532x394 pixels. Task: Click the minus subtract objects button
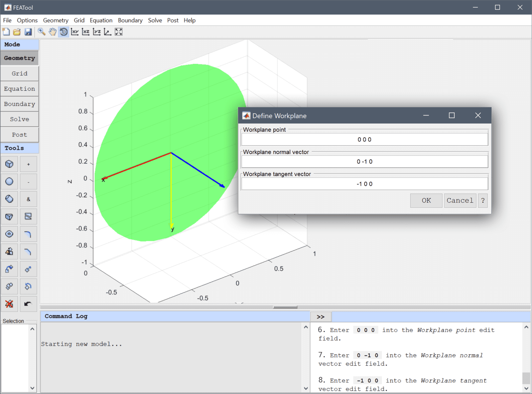point(28,182)
